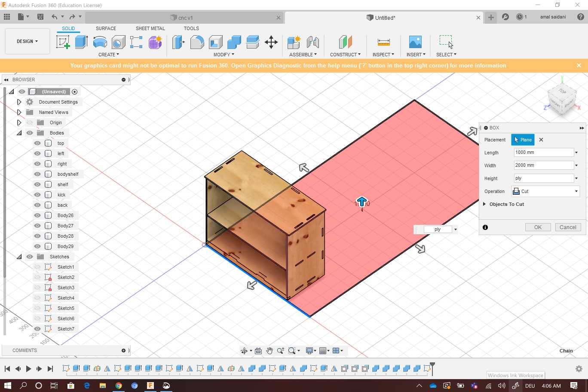The image size is (588, 392).
Task: Click the Height field showing ply
Action: [x=544, y=178]
